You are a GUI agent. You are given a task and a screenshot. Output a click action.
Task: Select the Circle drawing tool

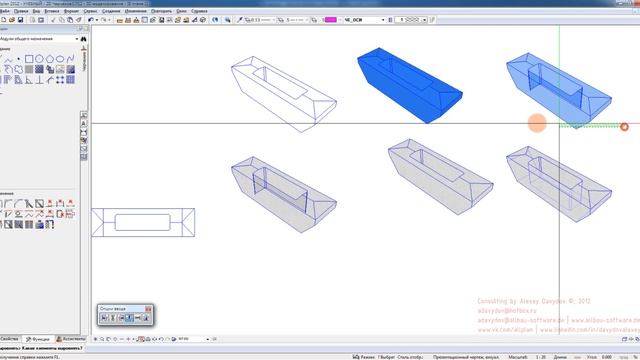(39, 59)
